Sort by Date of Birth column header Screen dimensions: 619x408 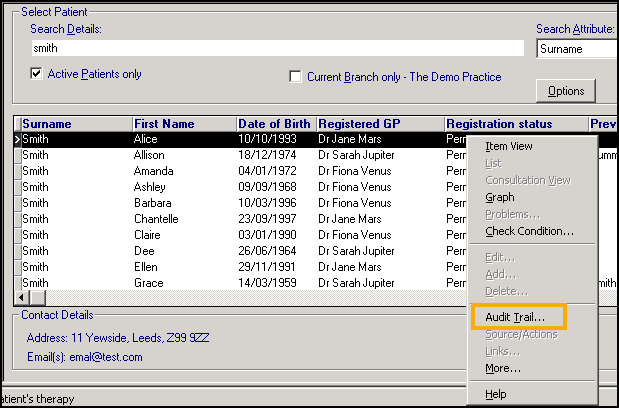click(274, 124)
